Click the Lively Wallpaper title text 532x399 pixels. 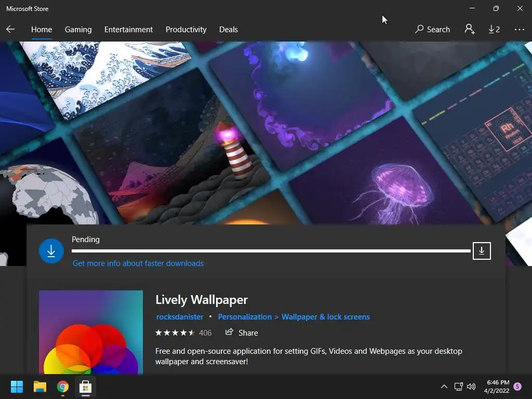pos(202,300)
